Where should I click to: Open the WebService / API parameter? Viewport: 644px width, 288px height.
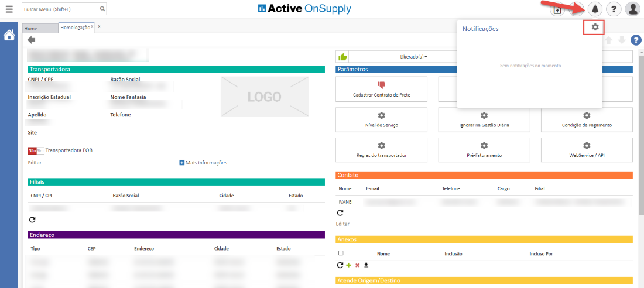(x=587, y=150)
